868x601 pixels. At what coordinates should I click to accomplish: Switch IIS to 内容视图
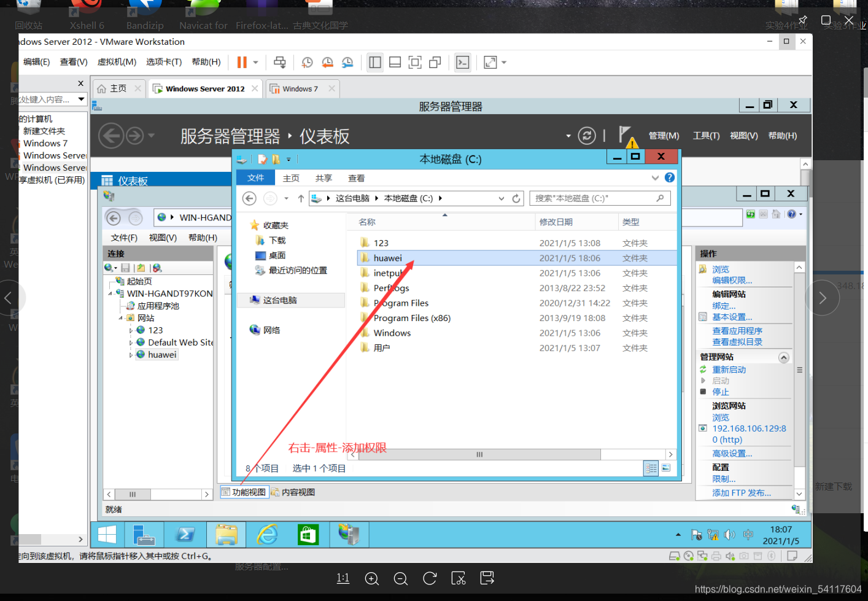[x=293, y=492]
